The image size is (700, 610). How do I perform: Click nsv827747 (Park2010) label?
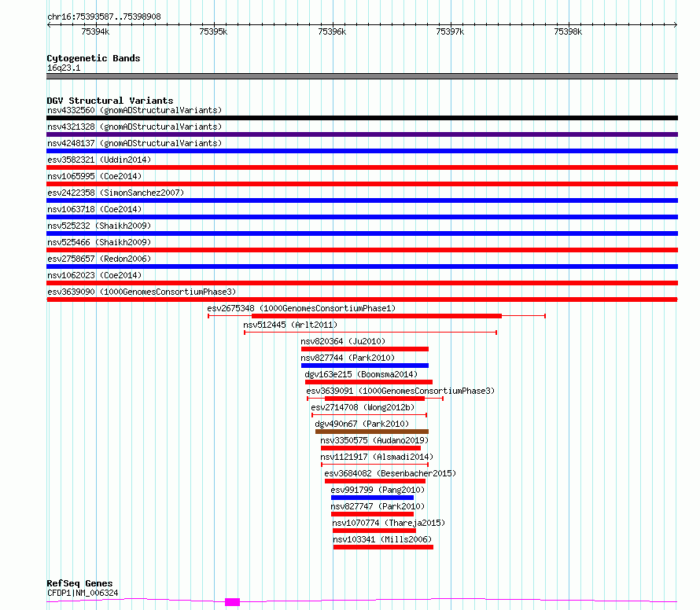(378, 506)
